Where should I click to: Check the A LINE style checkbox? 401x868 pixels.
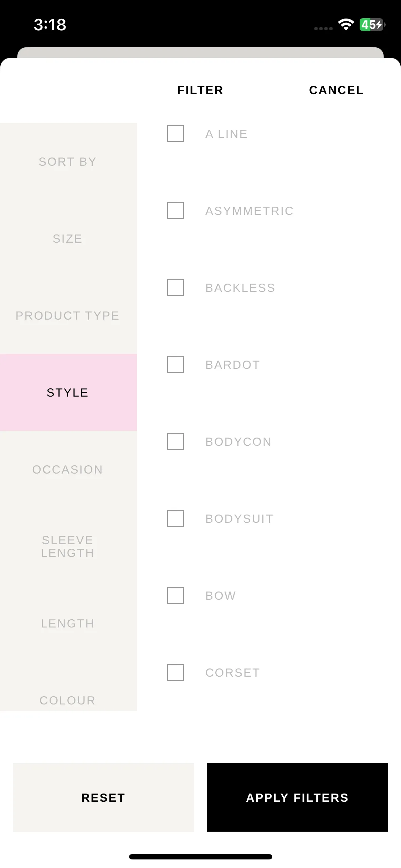[x=175, y=134]
